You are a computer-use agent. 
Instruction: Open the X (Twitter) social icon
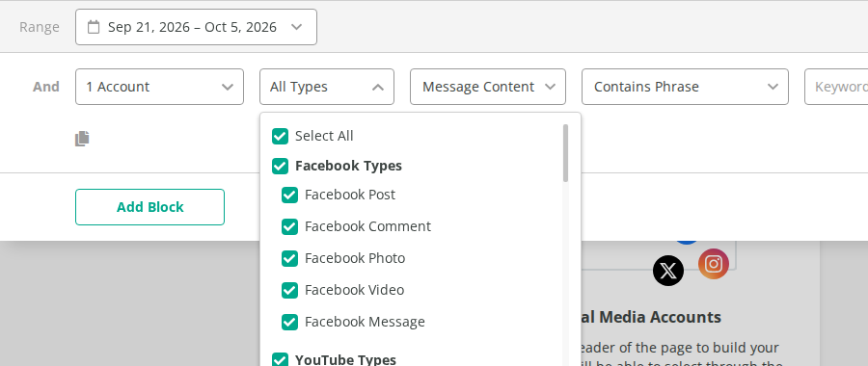point(668,271)
